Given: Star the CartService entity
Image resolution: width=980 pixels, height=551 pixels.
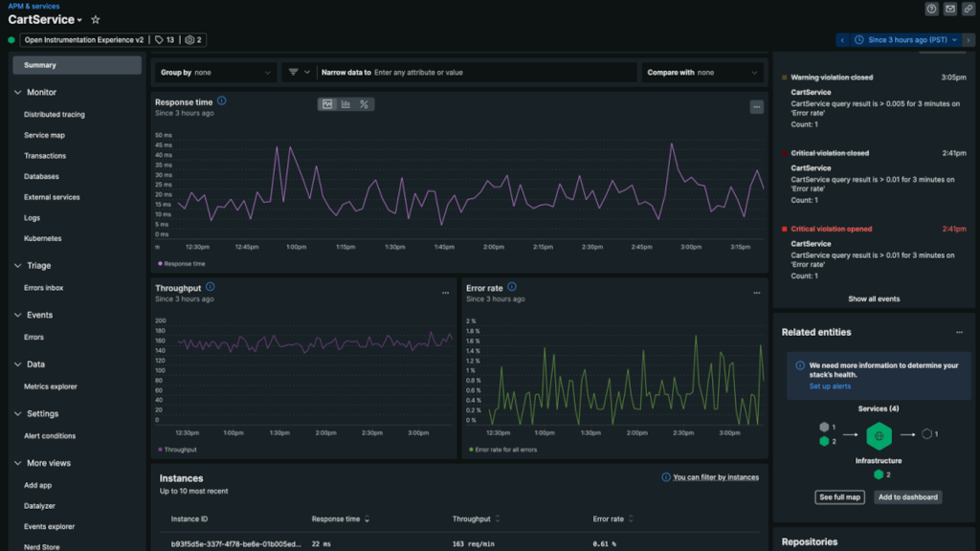Looking at the screenshot, I should 95,19.
